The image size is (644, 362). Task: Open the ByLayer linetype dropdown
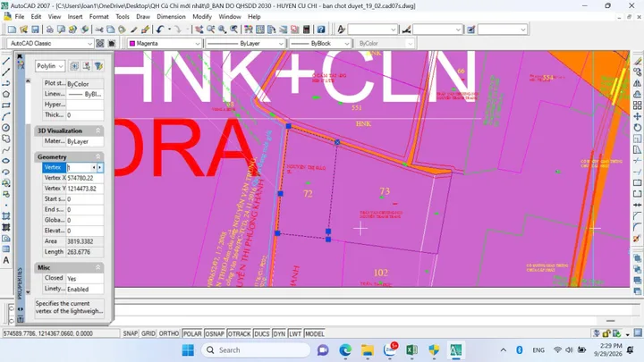tap(282, 44)
